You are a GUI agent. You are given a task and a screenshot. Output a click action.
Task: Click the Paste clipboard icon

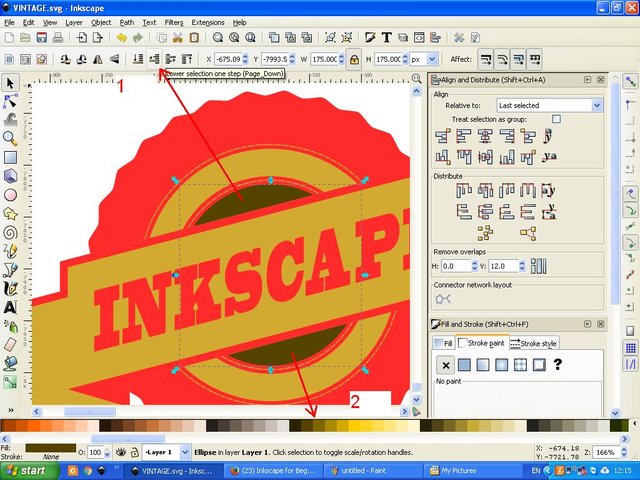click(x=194, y=38)
